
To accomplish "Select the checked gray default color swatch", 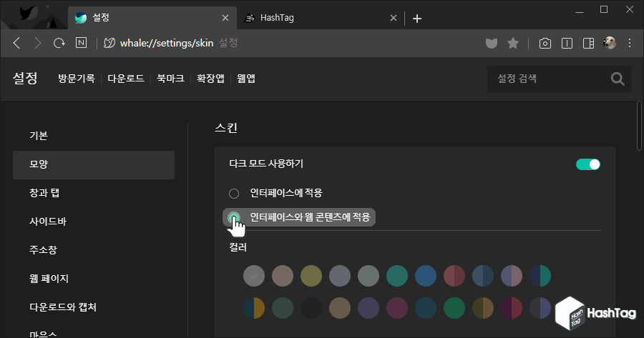I will [254, 276].
